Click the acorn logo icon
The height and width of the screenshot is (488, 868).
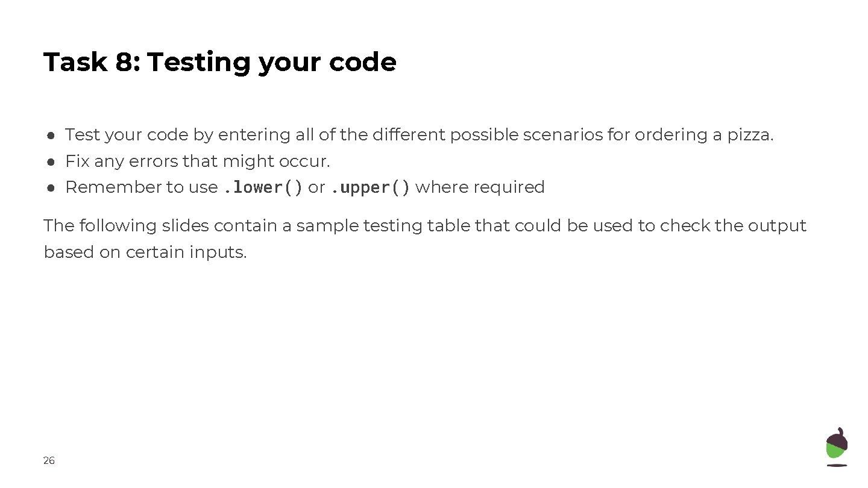[x=836, y=446]
